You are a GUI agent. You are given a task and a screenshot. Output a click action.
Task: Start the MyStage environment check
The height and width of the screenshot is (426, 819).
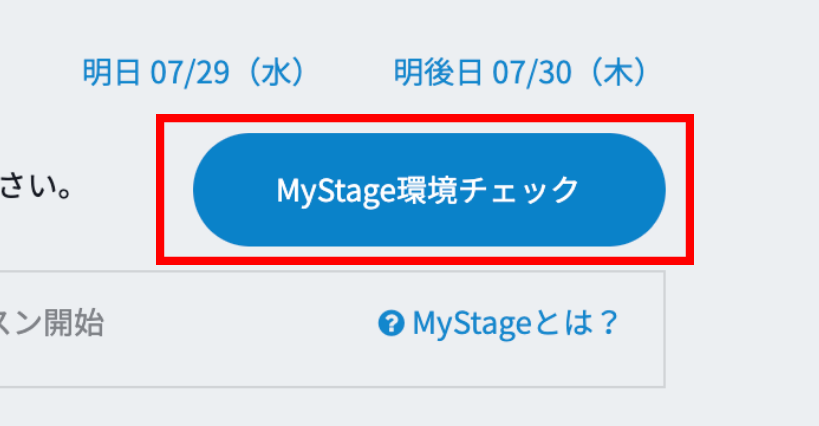point(428,189)
